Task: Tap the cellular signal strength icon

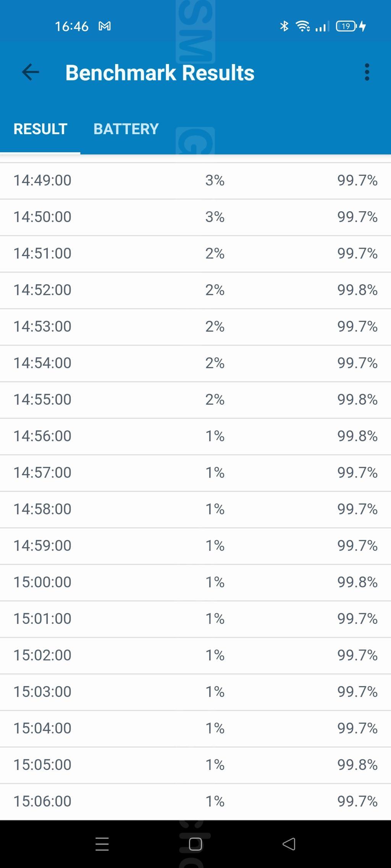Action: click(x=322, y=27)
